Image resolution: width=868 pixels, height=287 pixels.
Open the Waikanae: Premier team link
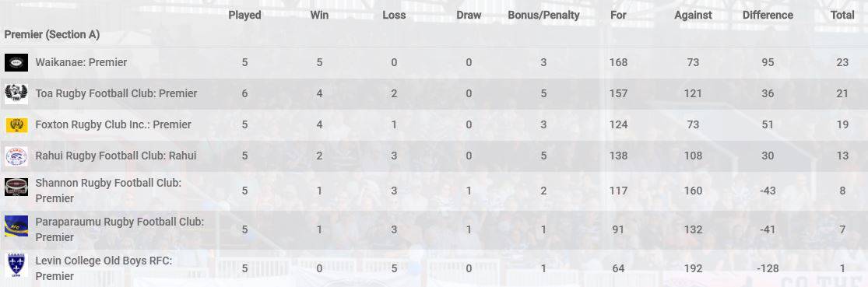point(81,62)
